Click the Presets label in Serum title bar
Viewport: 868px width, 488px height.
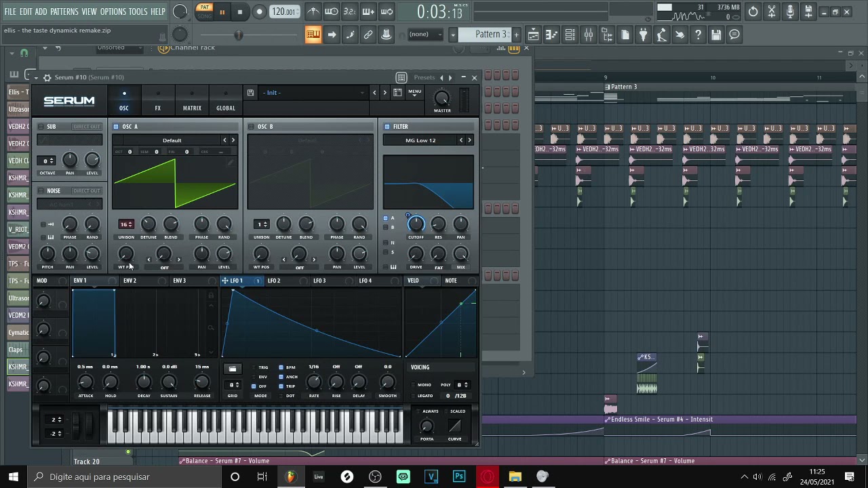coord(424,77)
